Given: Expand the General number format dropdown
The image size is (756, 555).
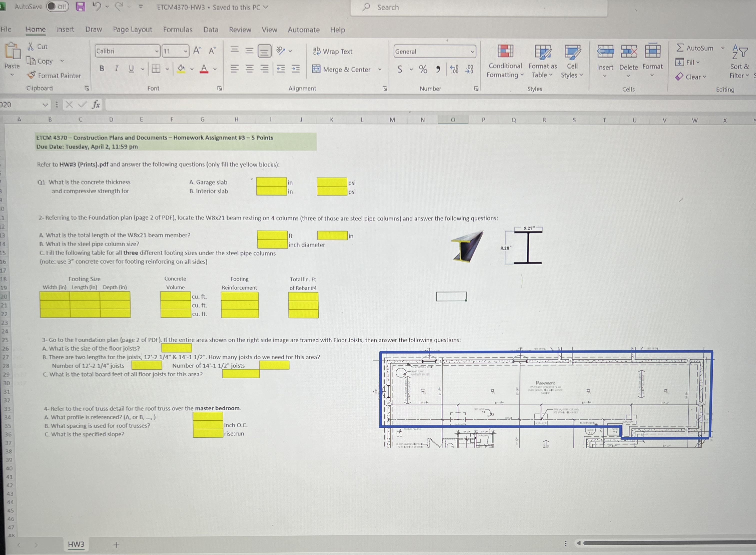Looking at the screenshot, I should 472,52.
